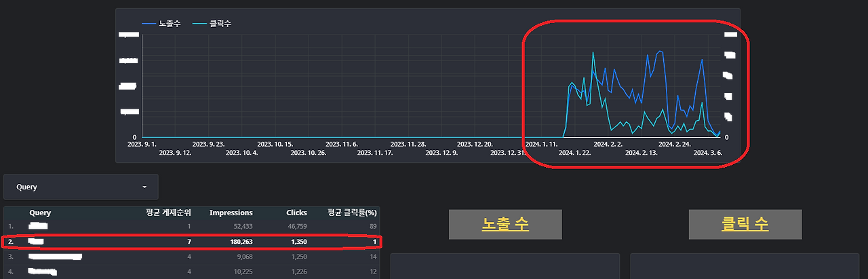This screenshot has width=868, height=279.
Task: Click the 2024. 2. 13. axis label
Action: (x=642, y=153)
